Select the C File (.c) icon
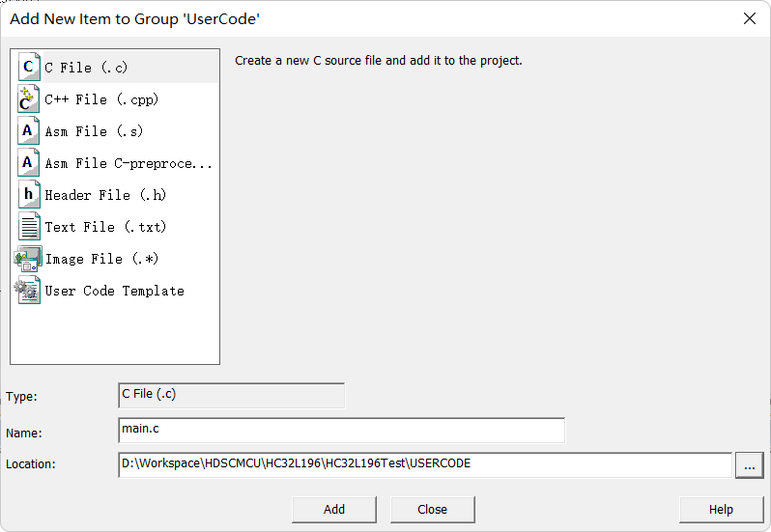This screenshot has height=532, width=771. tap(29, 67)
